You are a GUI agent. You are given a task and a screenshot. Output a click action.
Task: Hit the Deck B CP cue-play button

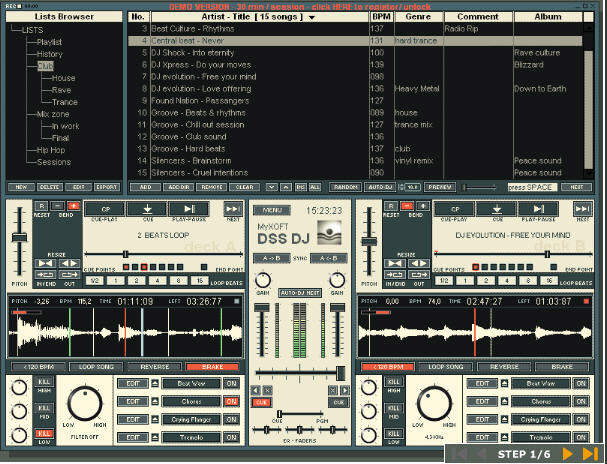tap(455, 209)
